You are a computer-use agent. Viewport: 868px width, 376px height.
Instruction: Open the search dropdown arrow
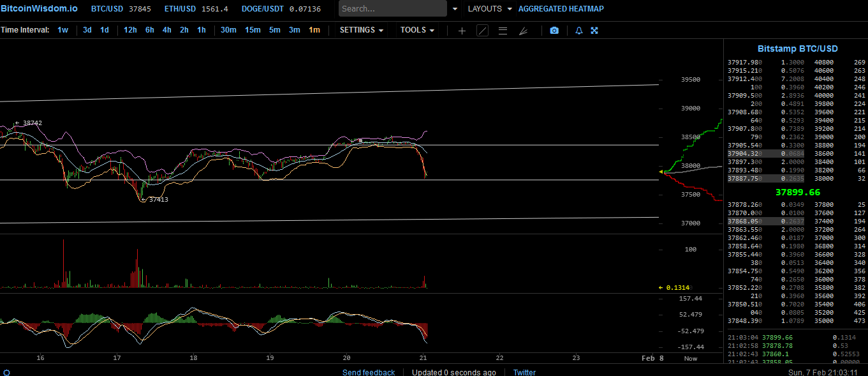455,9
